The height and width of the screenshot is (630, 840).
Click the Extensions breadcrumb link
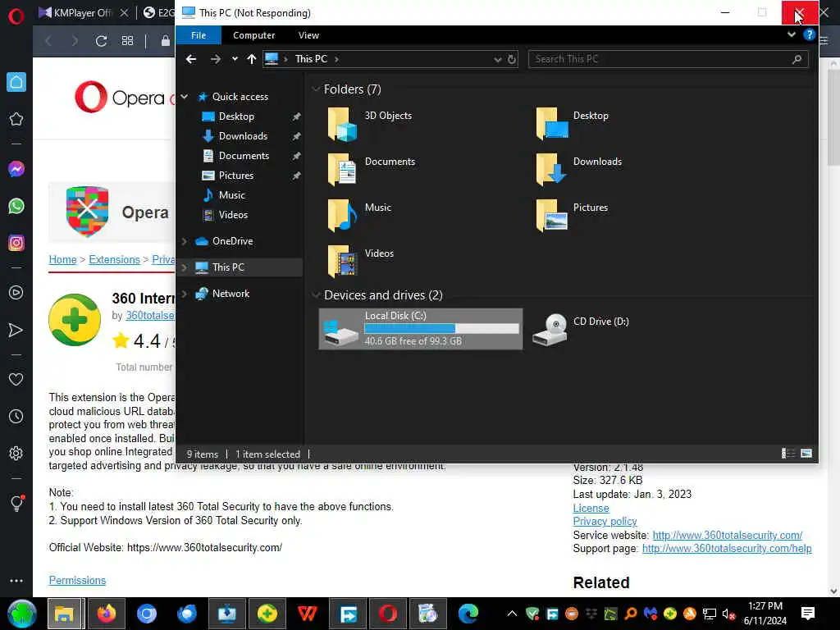[x=114, y=259]
